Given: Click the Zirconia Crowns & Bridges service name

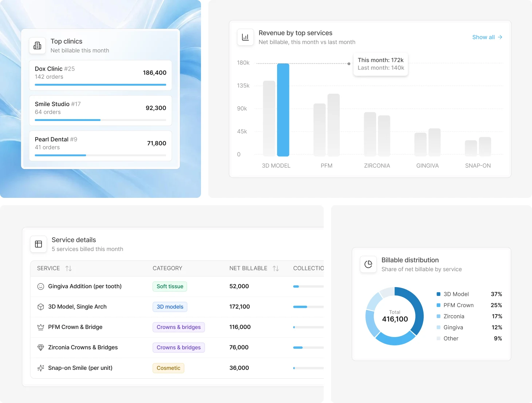Looking at the screenshot, I should click(x=83, y=348).
